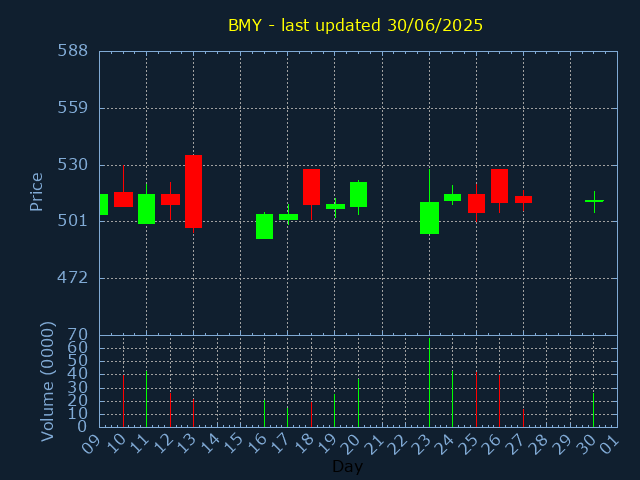Click the day 16 x-axis label
This screenshot has width=640, height=480.
[x=256, y=443]
